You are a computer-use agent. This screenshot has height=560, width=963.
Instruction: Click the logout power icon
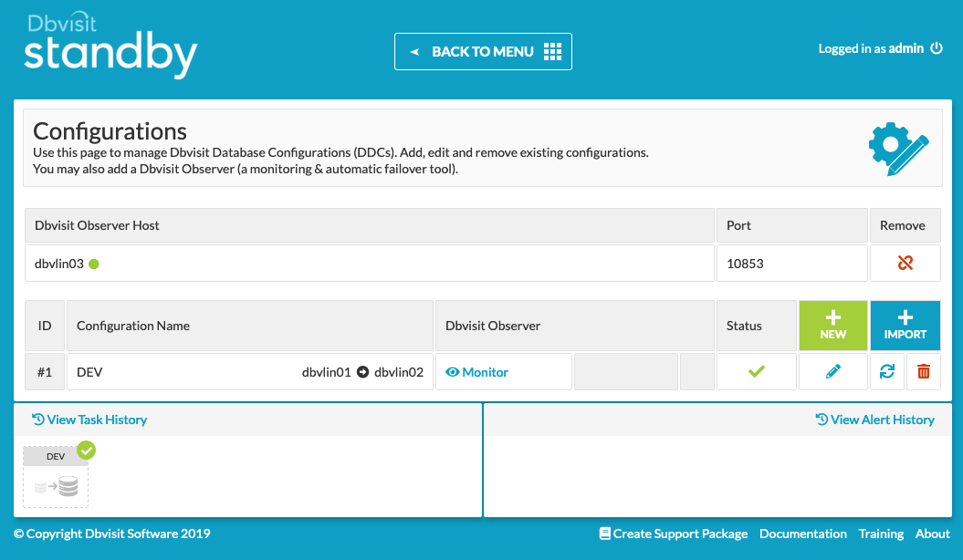click(937, 47)
